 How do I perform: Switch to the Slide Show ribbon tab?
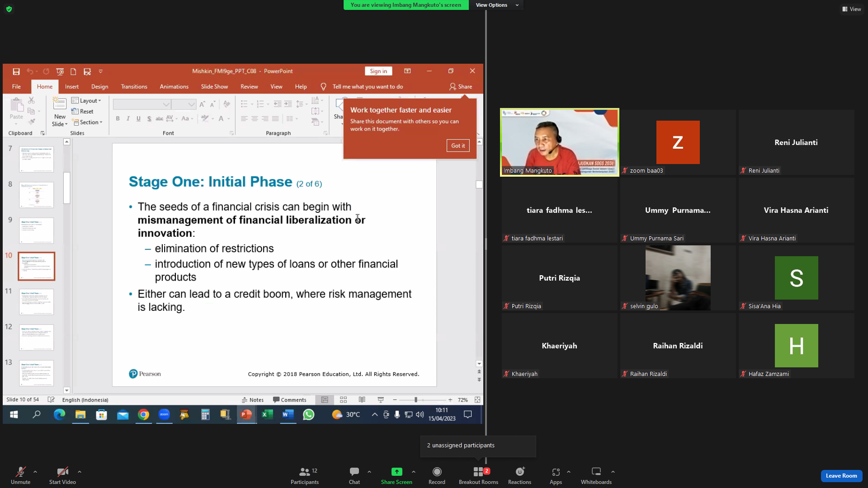tap(214, 87)
